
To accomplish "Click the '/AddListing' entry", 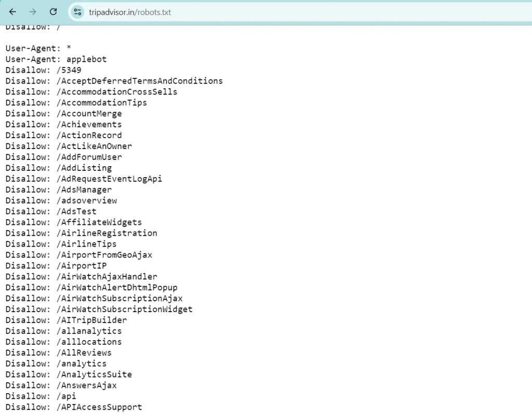I will pos(58,168).
